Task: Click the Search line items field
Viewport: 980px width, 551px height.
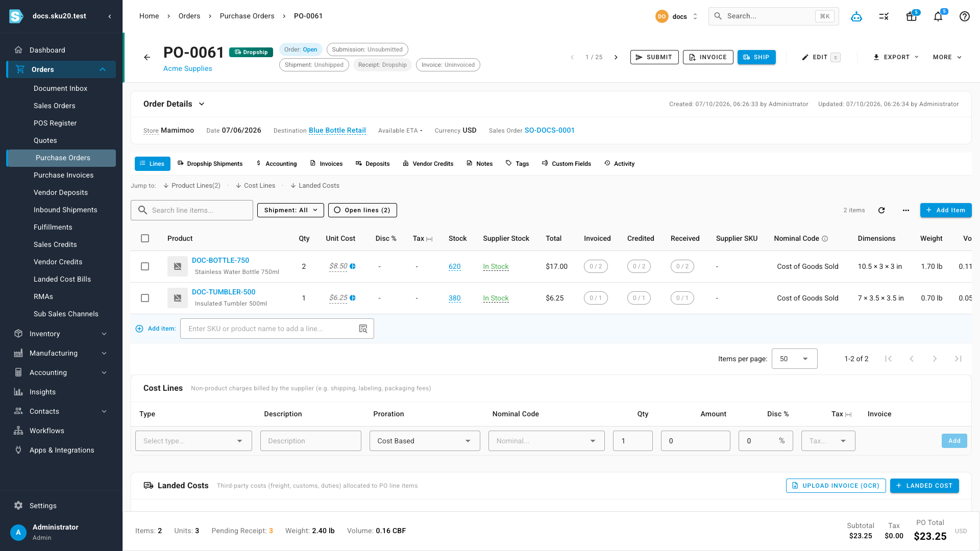Action: point(192,210)
